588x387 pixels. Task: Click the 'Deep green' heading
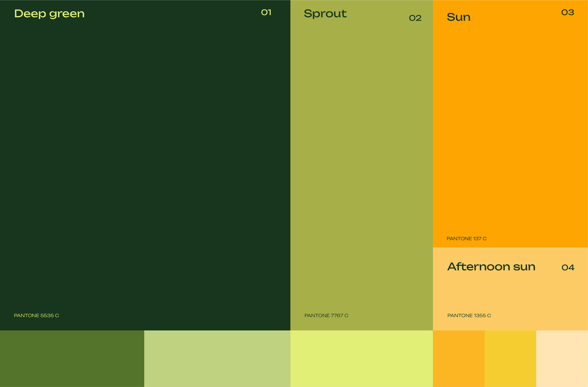49,14
